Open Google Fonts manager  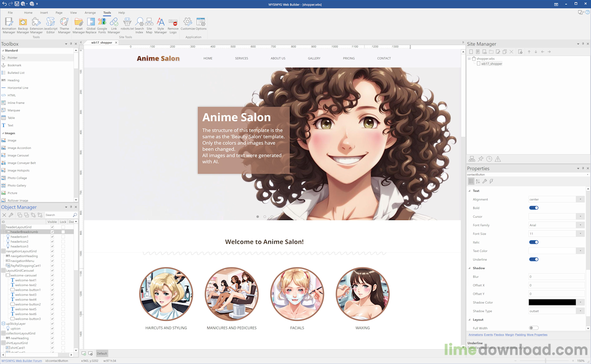[102, 23]
